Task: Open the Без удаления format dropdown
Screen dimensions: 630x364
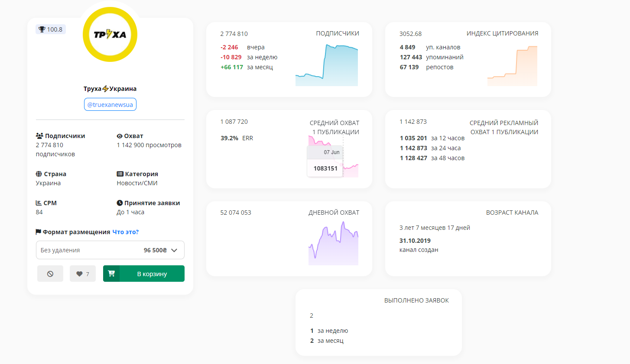Action: [x=110, y=250]
